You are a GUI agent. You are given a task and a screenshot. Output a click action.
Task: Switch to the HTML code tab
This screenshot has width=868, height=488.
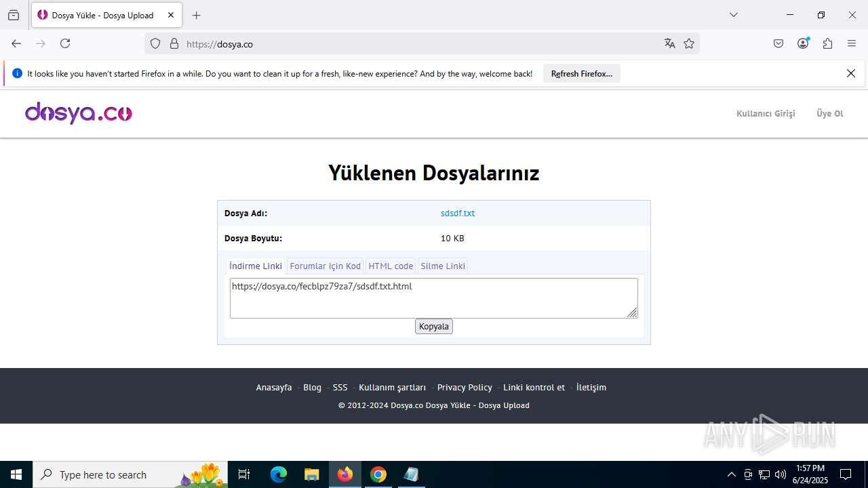pos(391,266)
